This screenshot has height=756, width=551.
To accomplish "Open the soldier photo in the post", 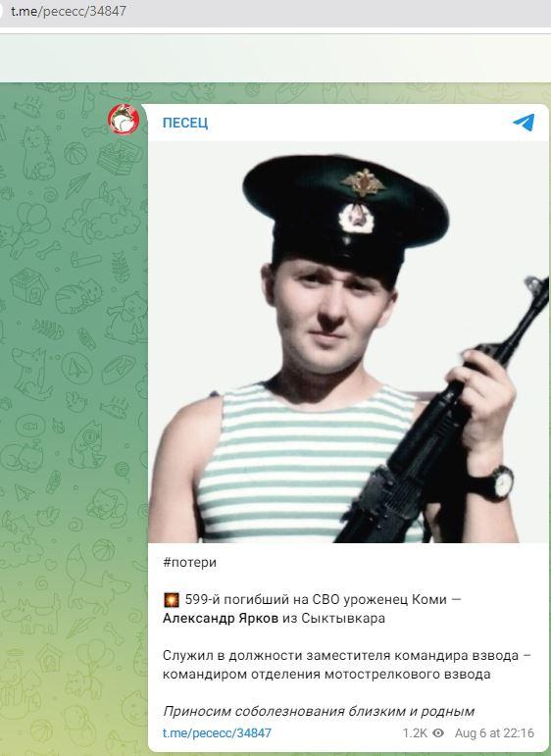I will click(348, 342).
